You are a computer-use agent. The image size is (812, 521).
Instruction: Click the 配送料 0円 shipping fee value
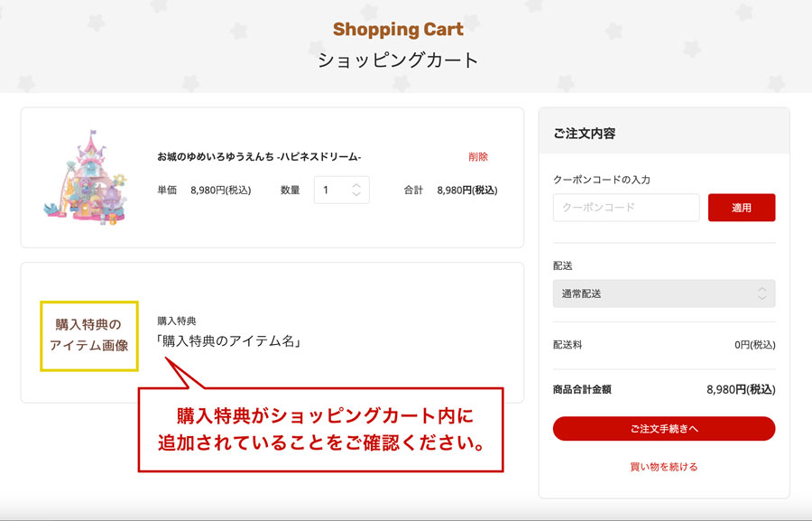(754, 345)
